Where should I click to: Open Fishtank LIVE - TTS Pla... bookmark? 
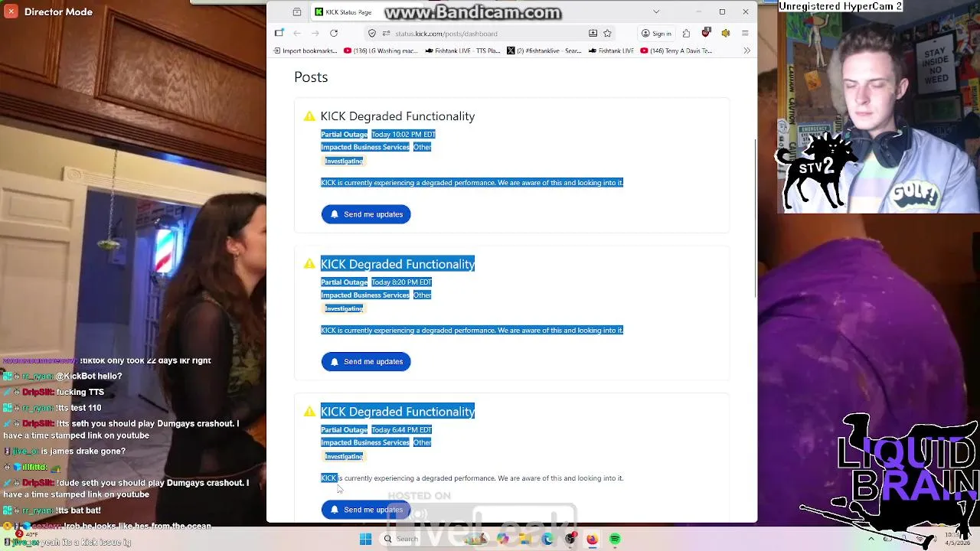point(462,51)
